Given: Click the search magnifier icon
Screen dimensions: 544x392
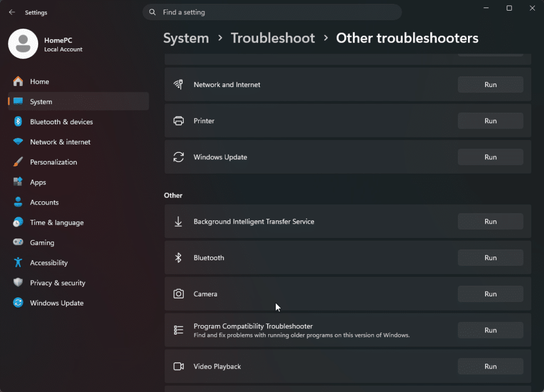Looking at the screenshot, I should click(x=152, y=12).
